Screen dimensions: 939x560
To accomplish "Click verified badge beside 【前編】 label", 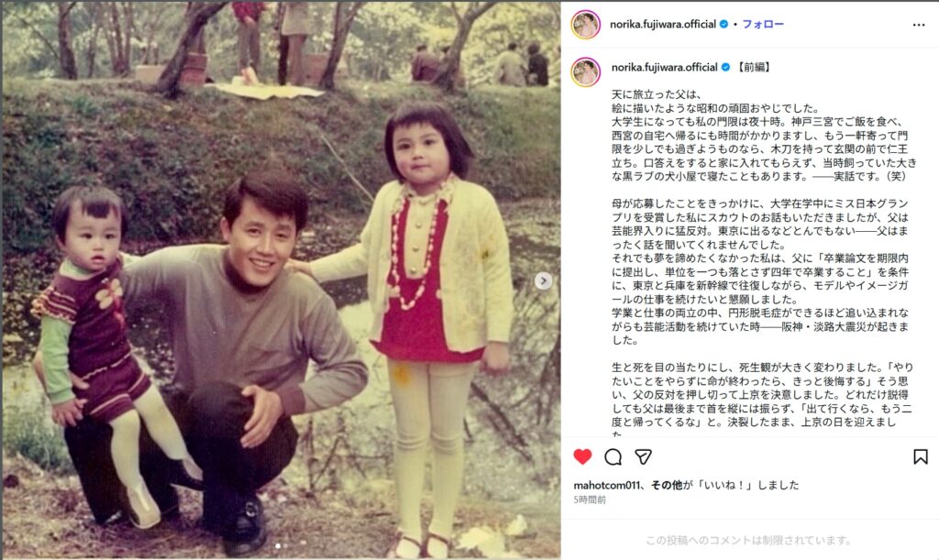I will [725, 68].
